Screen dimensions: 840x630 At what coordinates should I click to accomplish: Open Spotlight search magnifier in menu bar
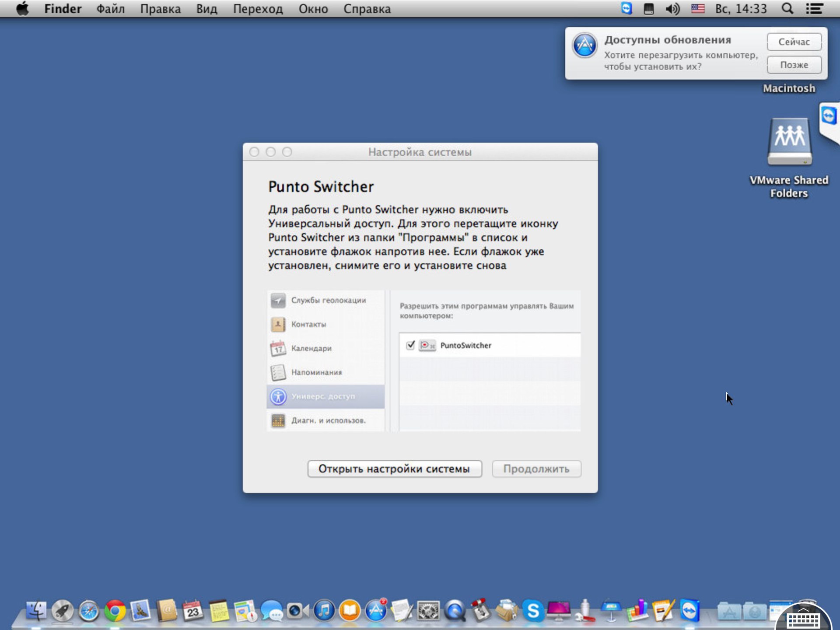pyautogui.click(x=787, y=9)
